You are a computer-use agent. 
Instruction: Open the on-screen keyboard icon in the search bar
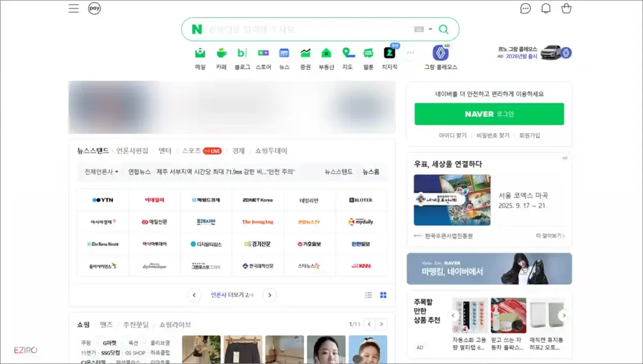(419, 29)
